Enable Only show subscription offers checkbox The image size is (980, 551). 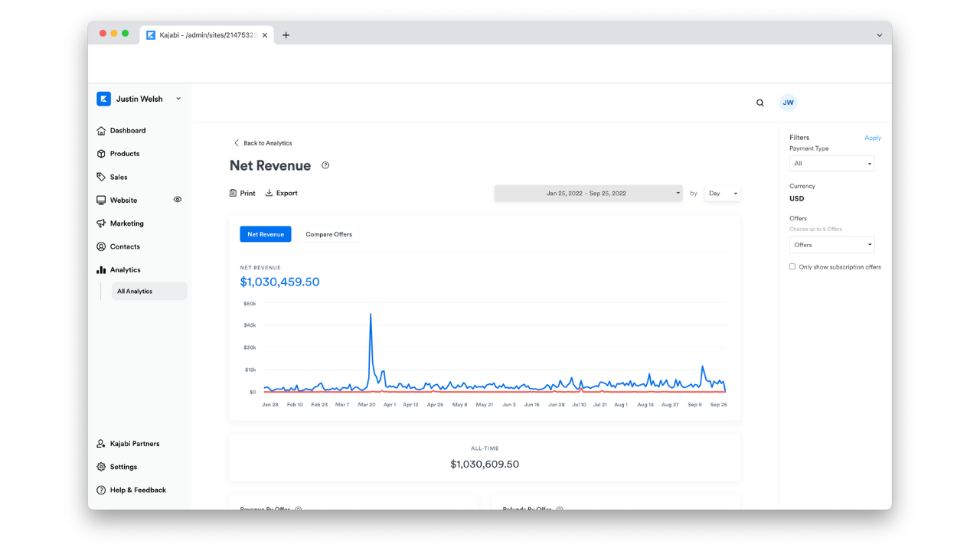792,267
